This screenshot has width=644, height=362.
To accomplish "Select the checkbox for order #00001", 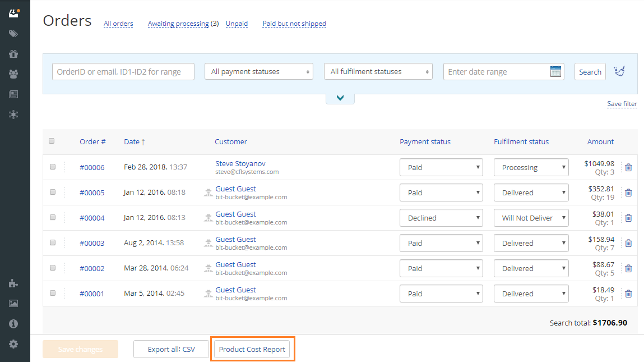I will click(x=53, y=293).
